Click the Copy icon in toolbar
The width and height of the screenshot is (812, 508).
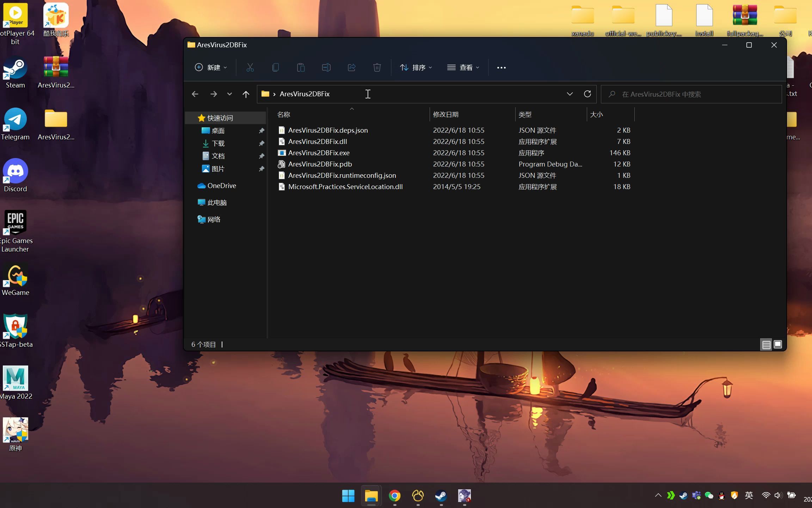tap(276, 67)
